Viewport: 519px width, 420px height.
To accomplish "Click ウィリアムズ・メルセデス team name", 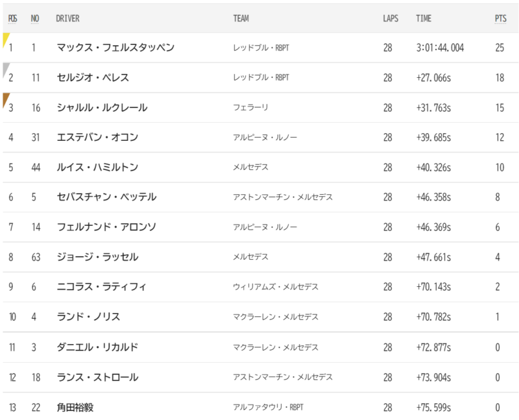I will [x=276, y=286].
